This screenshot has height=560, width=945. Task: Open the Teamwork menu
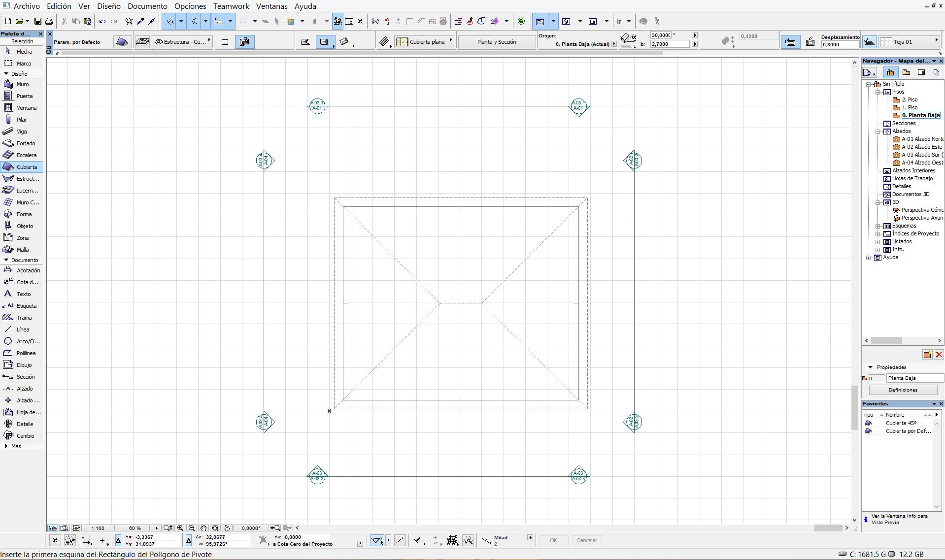231,6
